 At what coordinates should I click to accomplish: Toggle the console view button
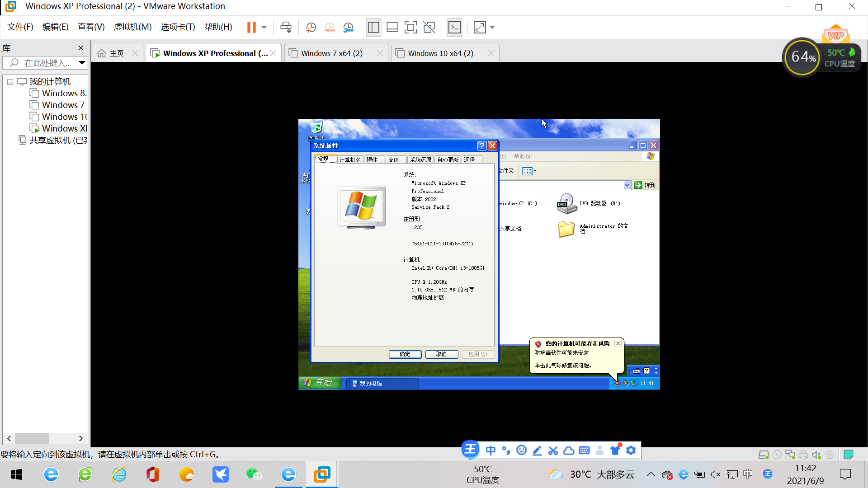pyautogui.click(x=454, y=28)
